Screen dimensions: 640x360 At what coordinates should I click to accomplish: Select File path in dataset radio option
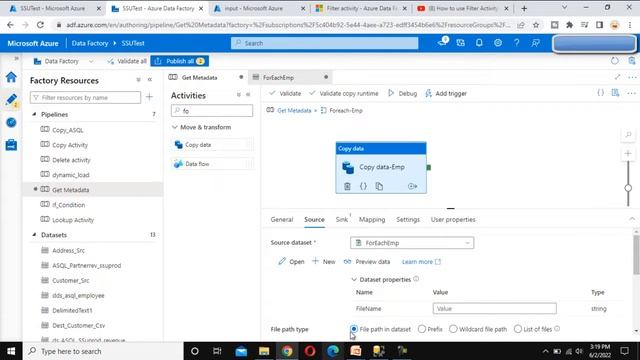click(354, 329)
